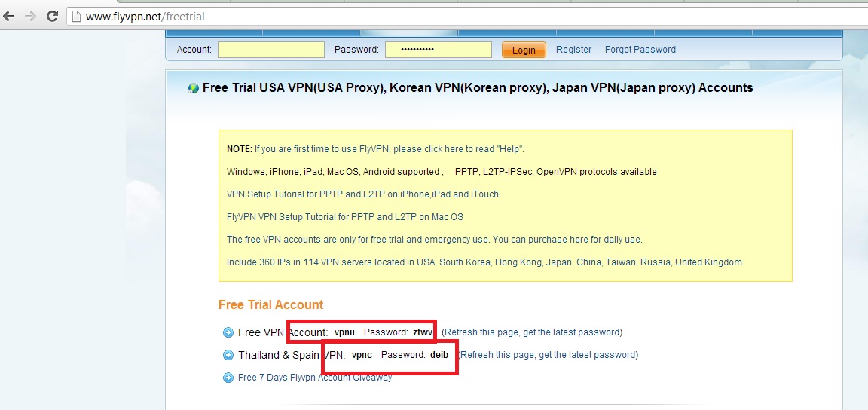Click the orange Login button
Image resolution: width=868 pixels, height=410 pixels.
click(524, 50)
